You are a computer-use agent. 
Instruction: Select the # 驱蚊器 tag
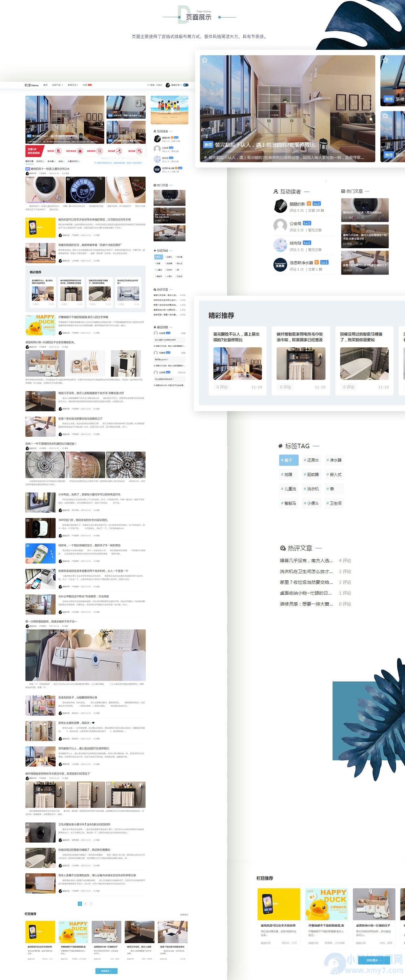(x=311, y=474)
